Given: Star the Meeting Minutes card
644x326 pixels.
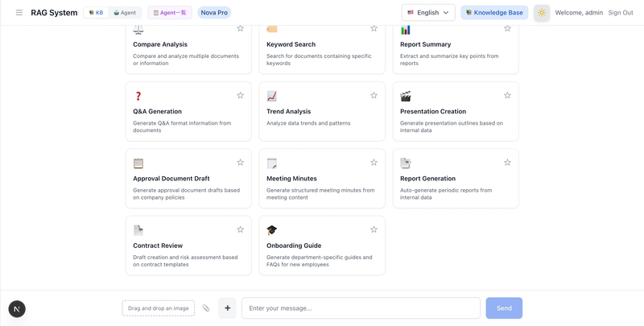Looking at the screenshot, I should click(x=374, y=163).
